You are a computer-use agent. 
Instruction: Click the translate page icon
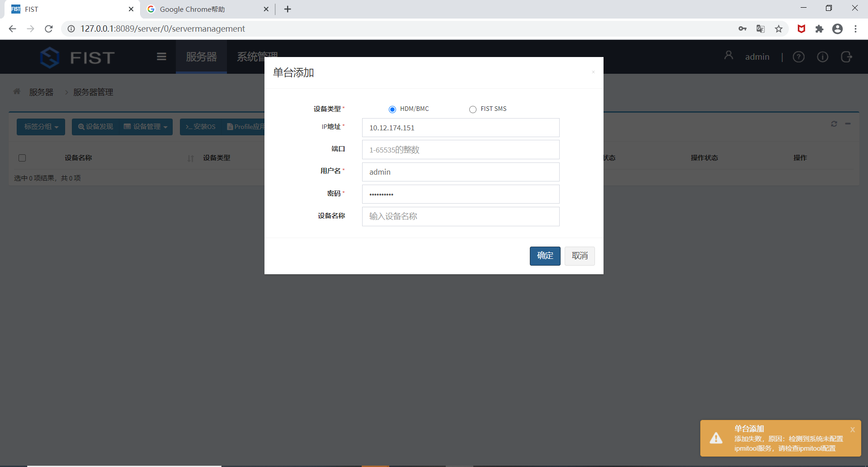coord(760,29)
